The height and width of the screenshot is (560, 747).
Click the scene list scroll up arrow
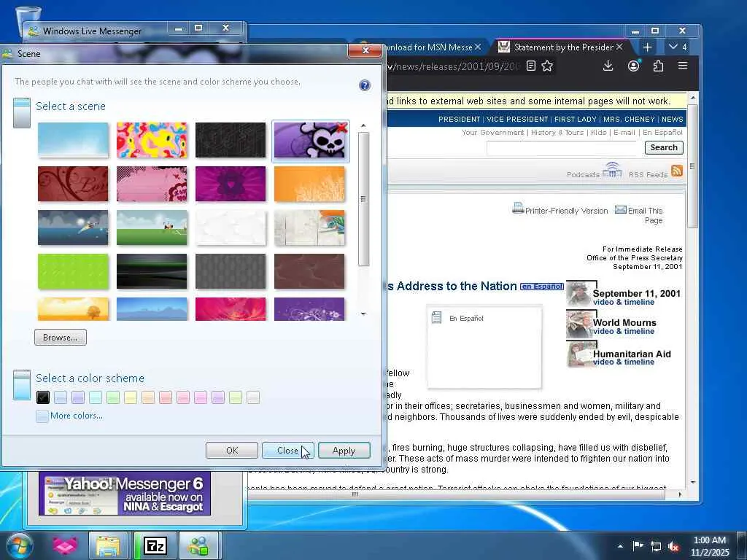pos(363,125)
